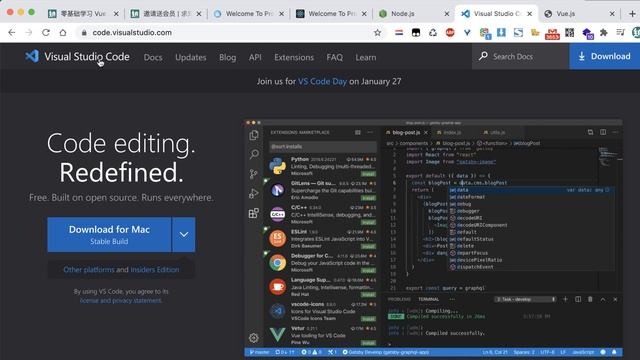This screenshot has height=360, width=640.
Task: Click the Vetur Vue icon in preview
Action: (278, 335)
